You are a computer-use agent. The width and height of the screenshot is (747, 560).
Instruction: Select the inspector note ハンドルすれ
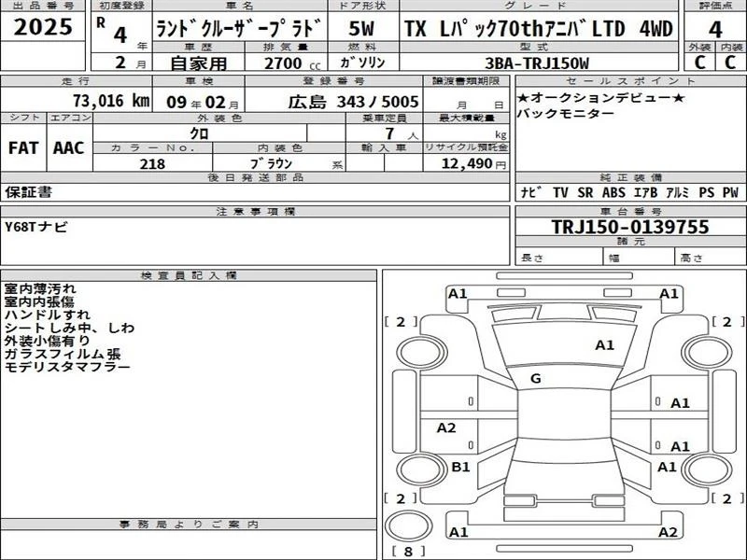(48, 315)
